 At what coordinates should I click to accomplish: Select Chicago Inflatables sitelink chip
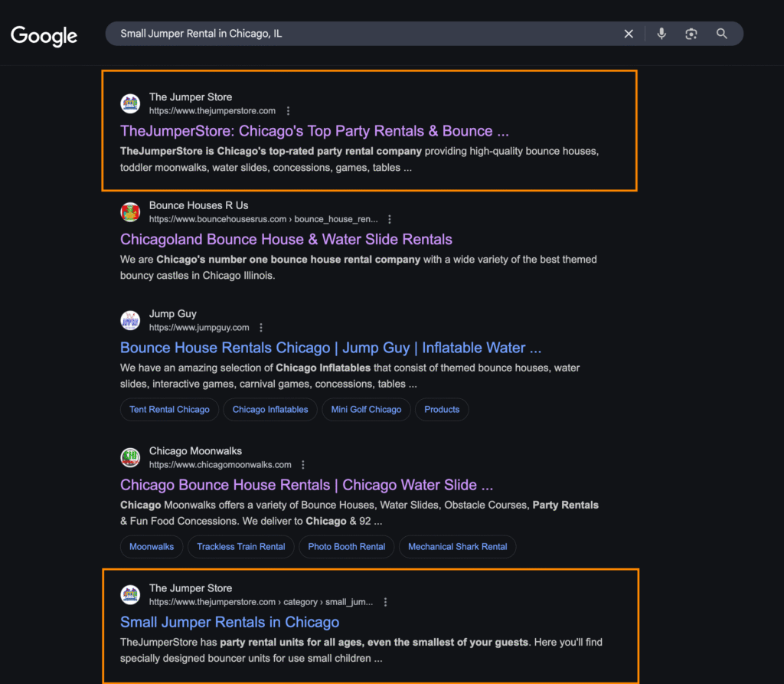pos(270,409)
